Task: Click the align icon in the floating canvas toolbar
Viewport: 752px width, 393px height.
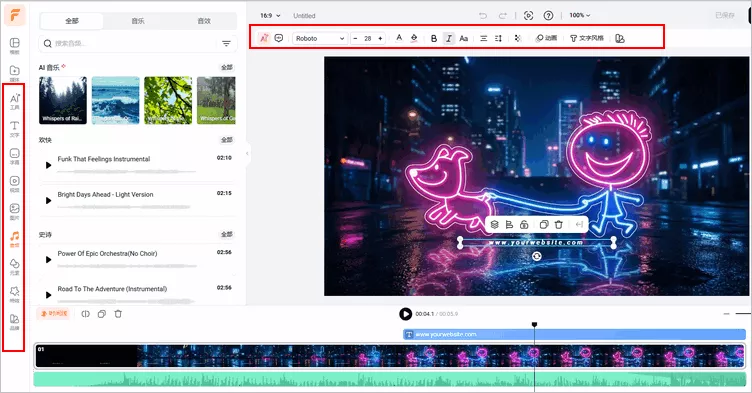Action: (x=509, y=225)
